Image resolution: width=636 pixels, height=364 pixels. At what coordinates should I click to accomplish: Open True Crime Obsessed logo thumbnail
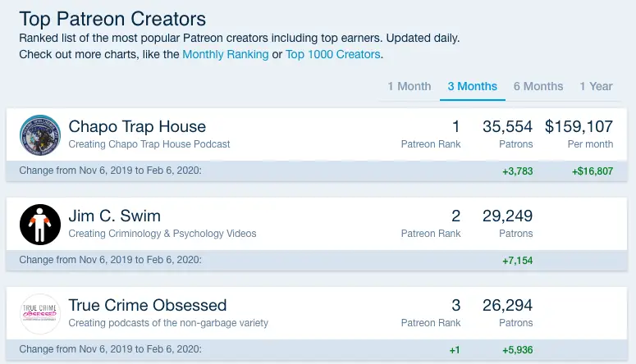40,314
